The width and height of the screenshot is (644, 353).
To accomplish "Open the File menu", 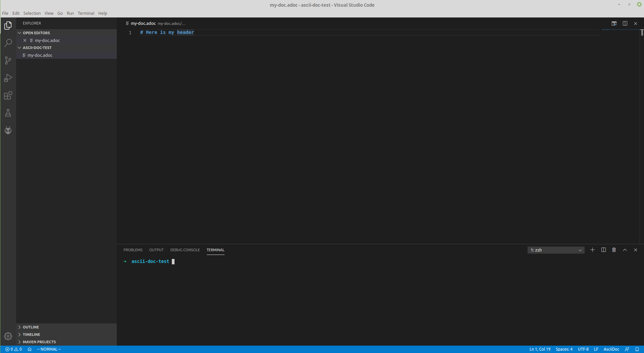I will tap(5, 13).
